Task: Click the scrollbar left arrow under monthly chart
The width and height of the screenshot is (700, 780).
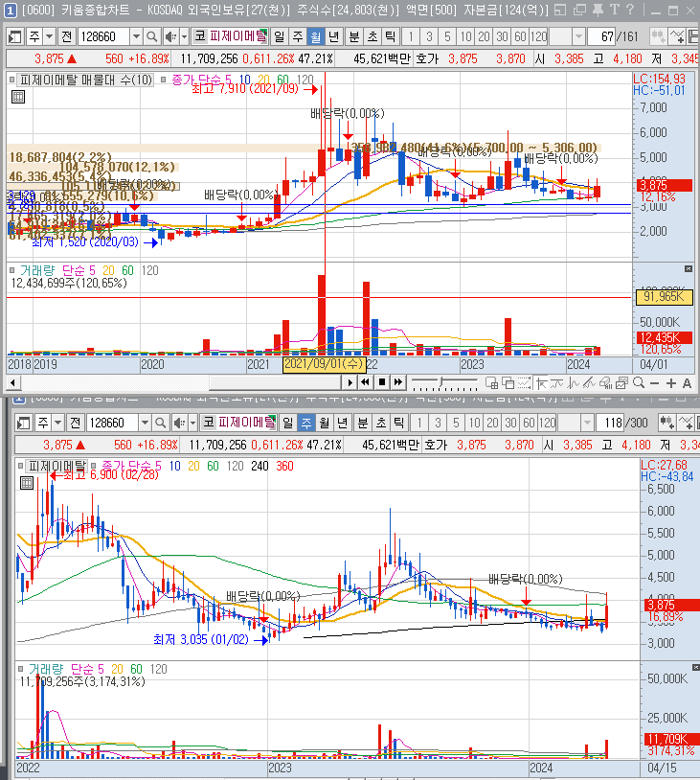Action: click(12, 382)
